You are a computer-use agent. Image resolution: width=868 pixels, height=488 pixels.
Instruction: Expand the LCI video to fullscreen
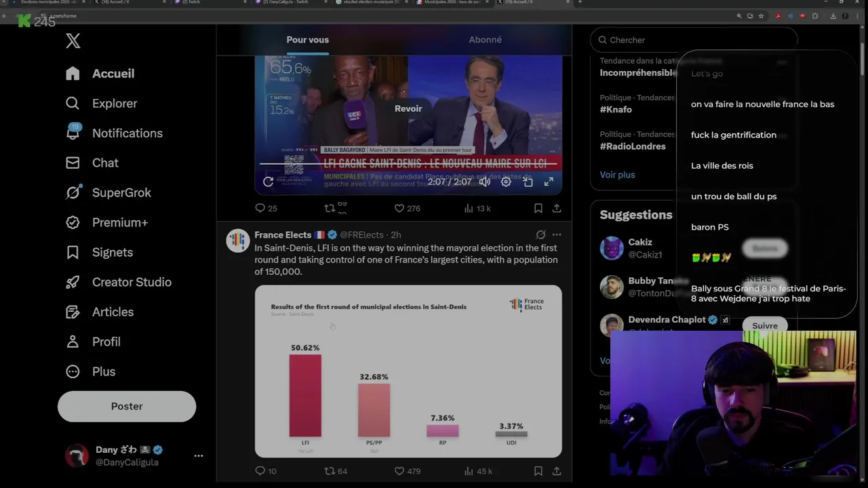click(549, 182)
